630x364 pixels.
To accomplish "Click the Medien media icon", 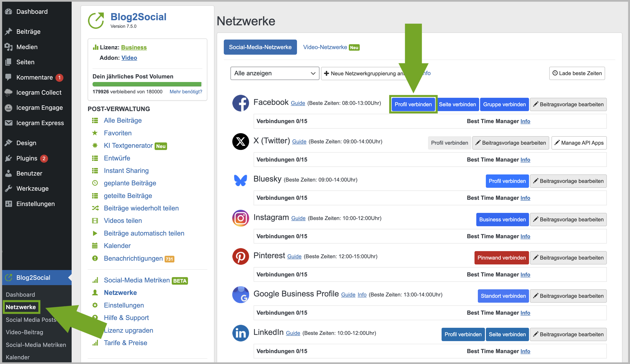I will [x=8, y=47].
